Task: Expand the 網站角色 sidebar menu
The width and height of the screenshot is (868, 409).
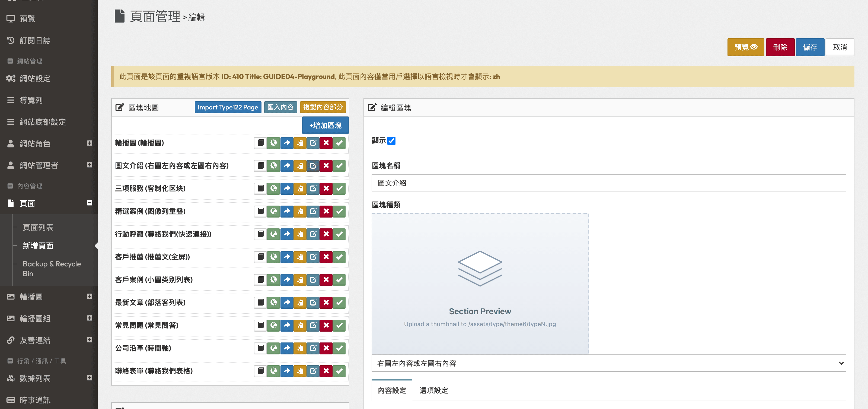Action: coord(90,143)
